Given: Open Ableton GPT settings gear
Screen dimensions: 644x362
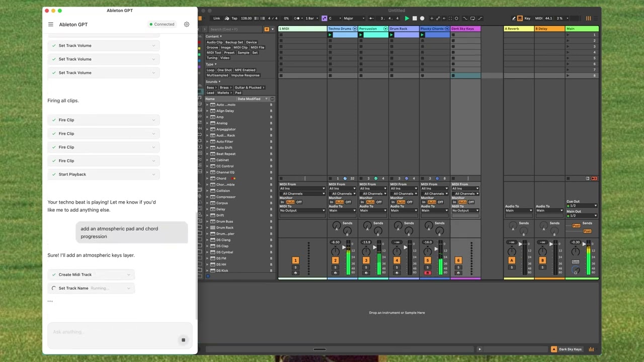Looking at the screenshot, I should (x=187, y=24).
